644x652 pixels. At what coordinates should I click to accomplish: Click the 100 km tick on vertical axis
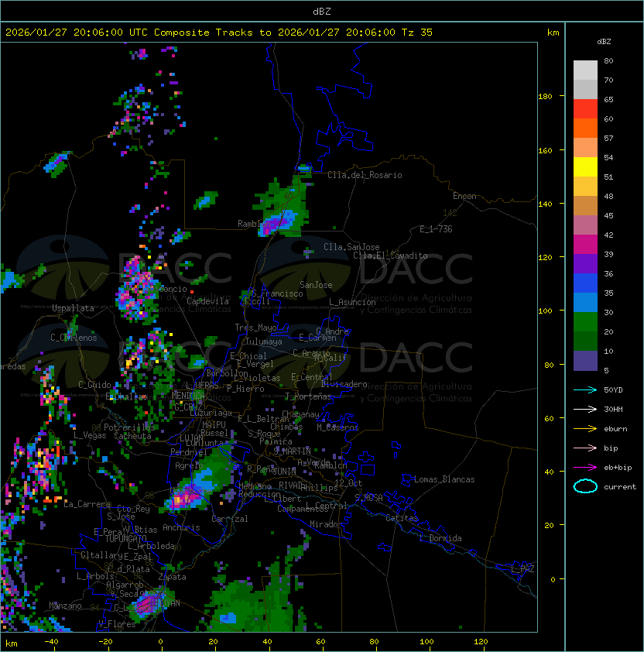coord(545,311)
